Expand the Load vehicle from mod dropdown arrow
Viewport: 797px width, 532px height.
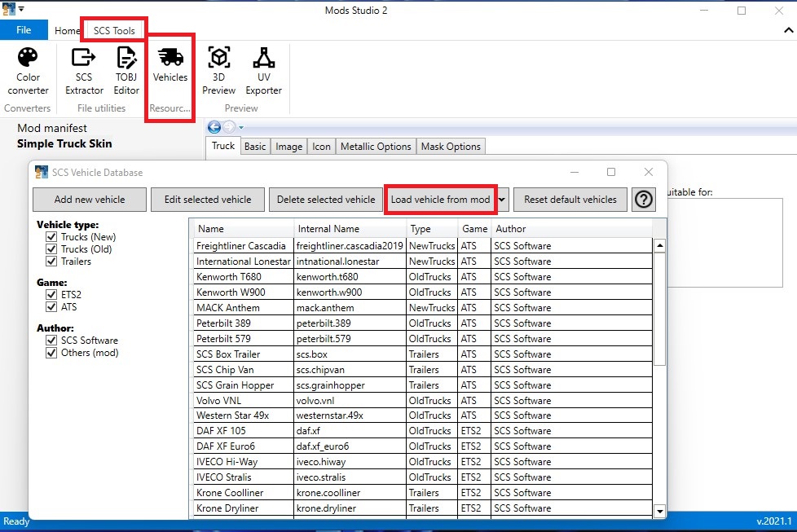(503, 200)
